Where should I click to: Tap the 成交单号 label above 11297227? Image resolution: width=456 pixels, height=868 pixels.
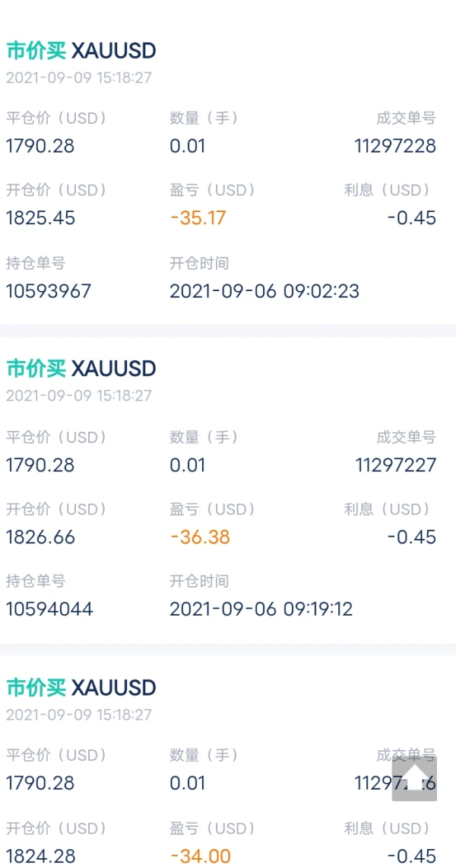[406, 437]
